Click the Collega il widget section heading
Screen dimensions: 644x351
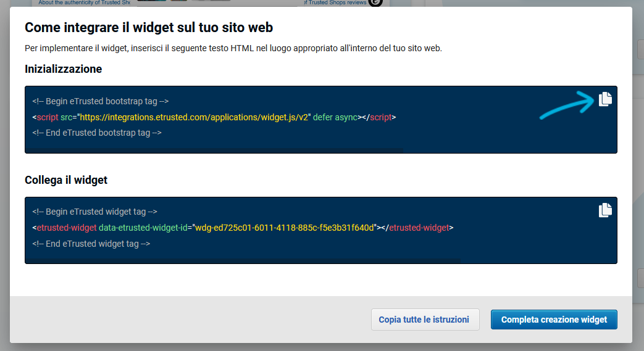66,180
